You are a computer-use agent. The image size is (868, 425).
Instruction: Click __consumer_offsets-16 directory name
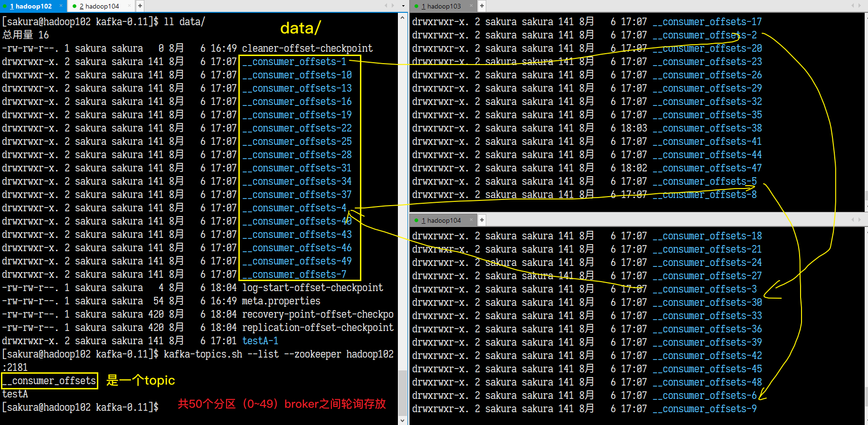(x=297, y=102)
